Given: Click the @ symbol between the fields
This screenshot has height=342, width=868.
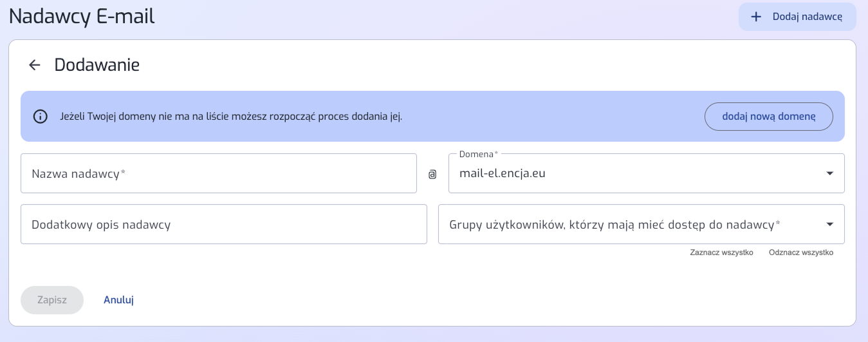Looking at the screenshot, I should pos(432,174).
